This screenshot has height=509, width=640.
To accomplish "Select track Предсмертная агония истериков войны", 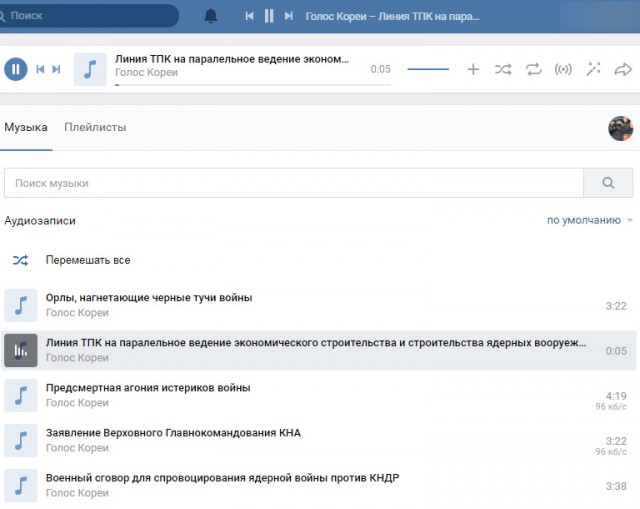I will pyautogui.click(x=148, y=388).
